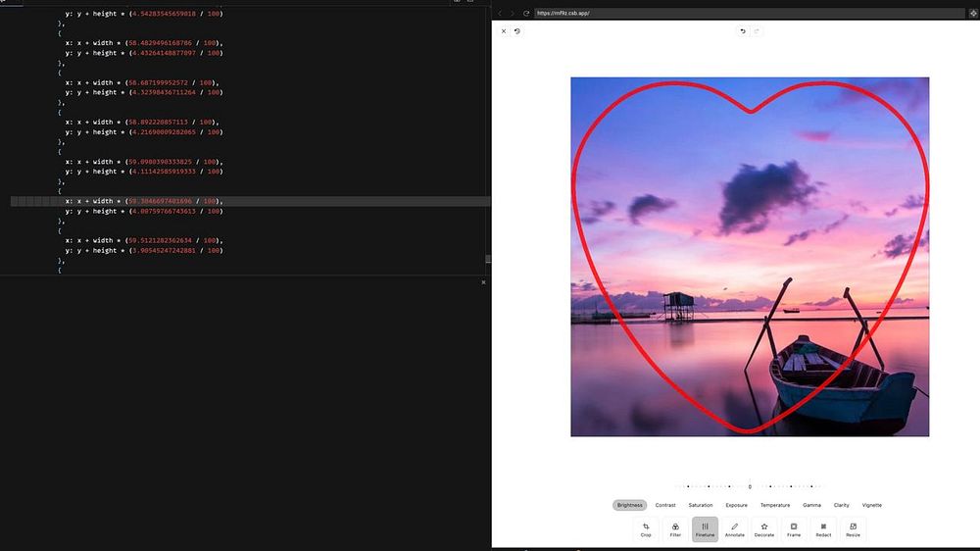The width and height of the screenshot is (980, 551).
Task: Click code value 4.32398436711264
Action: pos(164,92)
